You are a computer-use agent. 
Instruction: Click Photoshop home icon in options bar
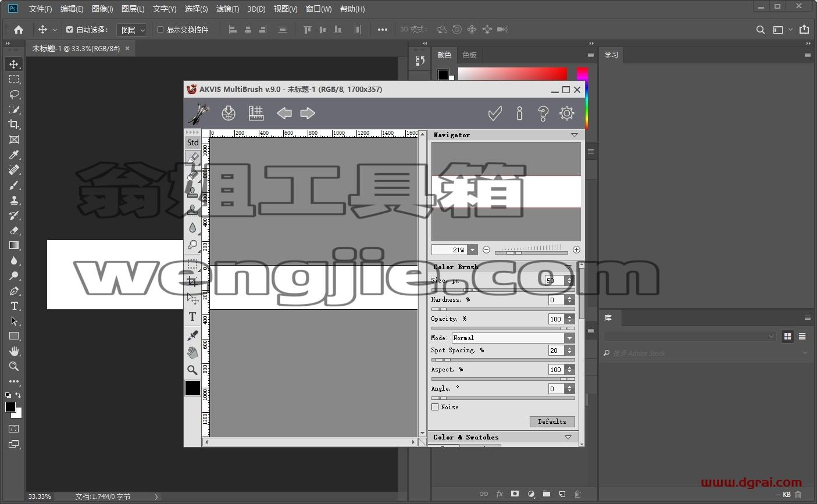[19, 30]
